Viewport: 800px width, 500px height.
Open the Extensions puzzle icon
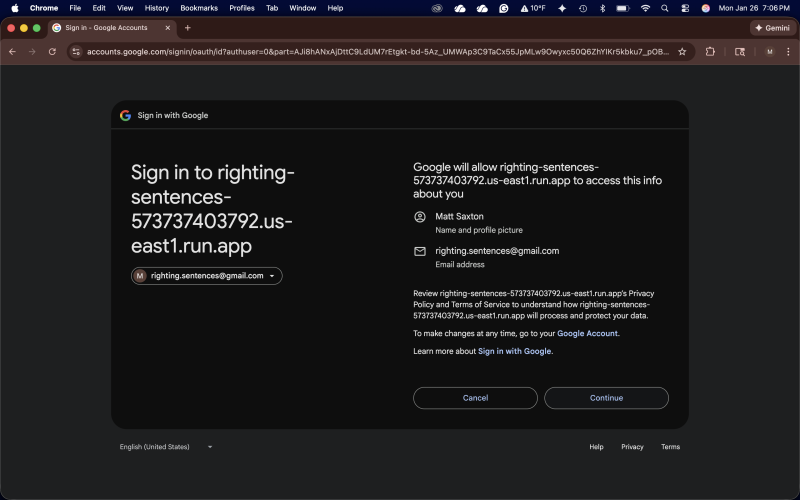710,52
